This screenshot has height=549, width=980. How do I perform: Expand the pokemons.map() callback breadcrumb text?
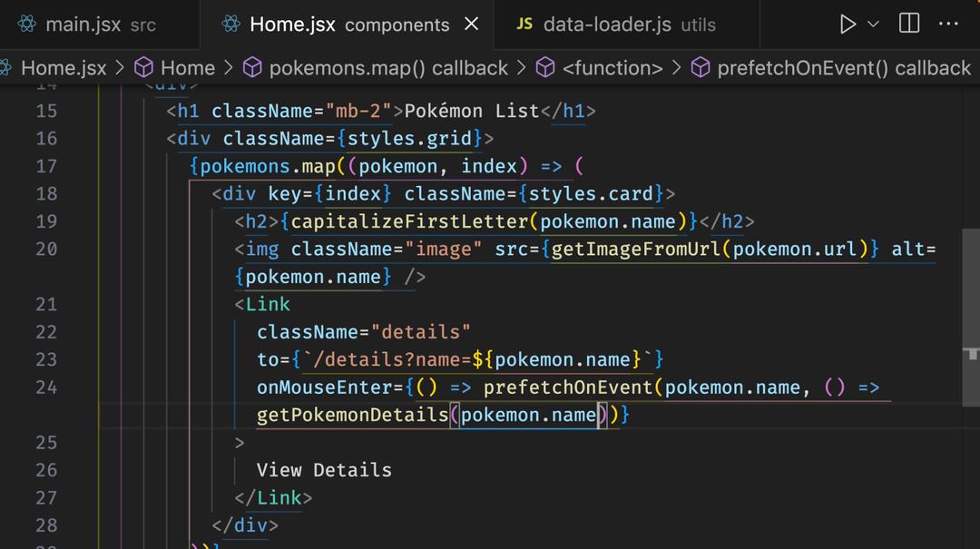(387, 67)
